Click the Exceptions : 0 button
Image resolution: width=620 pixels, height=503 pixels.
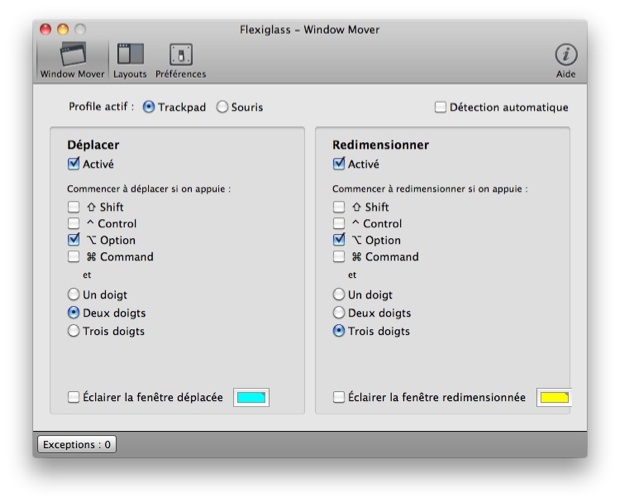click(x=77, y=444)
